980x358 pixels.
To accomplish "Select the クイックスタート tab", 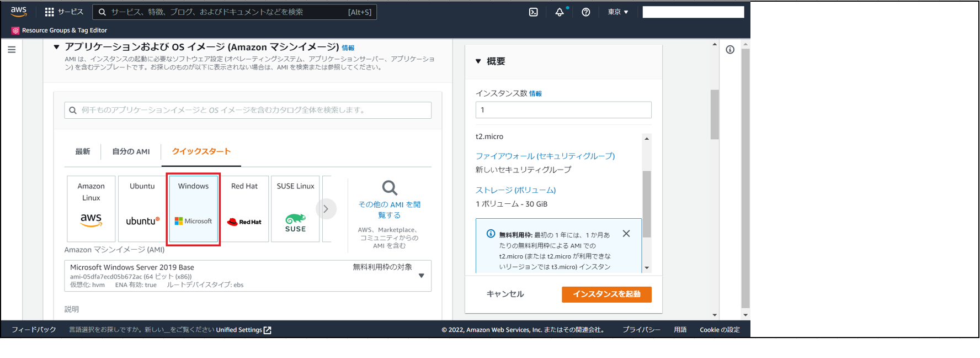I will tap(201, 151).
